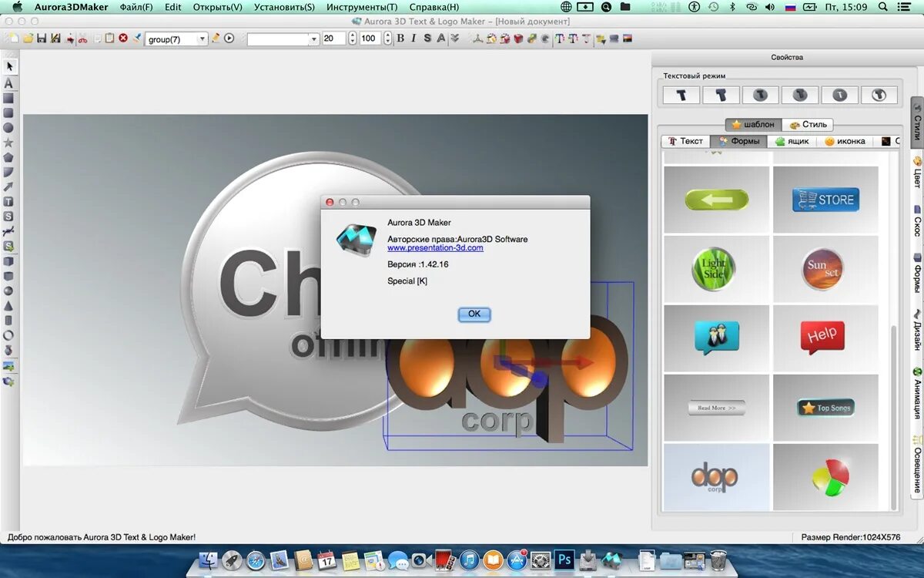Click OK in the about dialog
The height and width of the screenshot is (578, 924).
click(474, 314)
